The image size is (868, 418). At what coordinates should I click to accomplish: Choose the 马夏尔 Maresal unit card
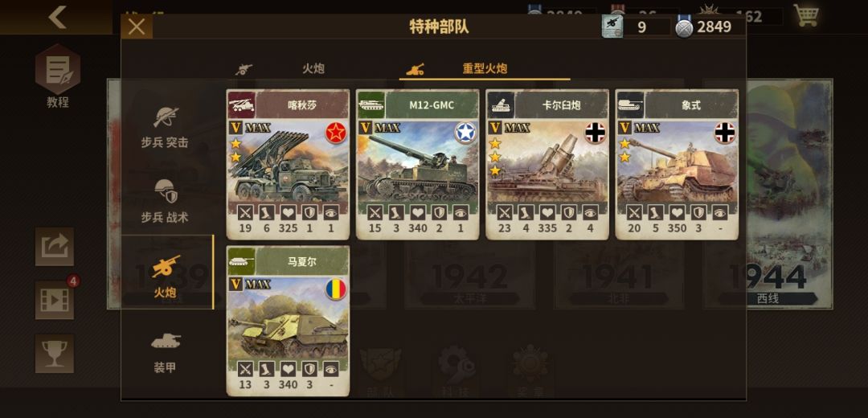288,321
